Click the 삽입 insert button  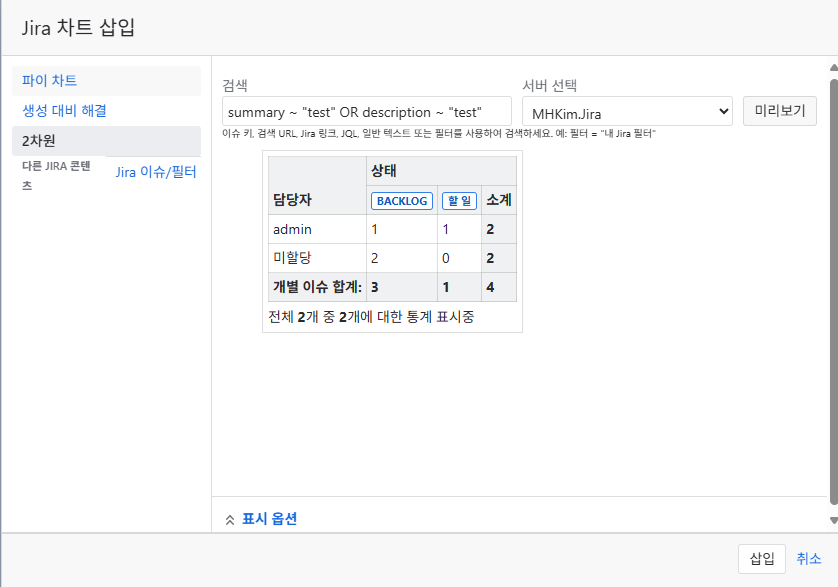click(762, 559)
